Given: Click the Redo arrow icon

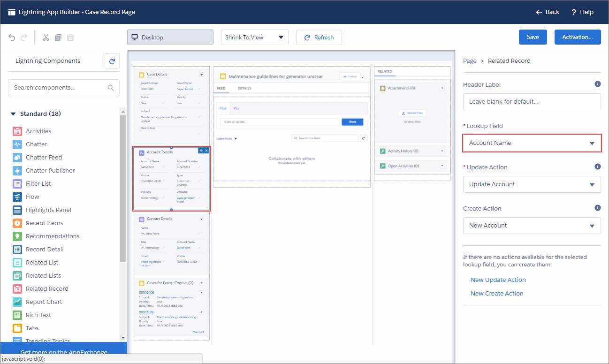Looking at the screenshot, I should tap(24, 38).
